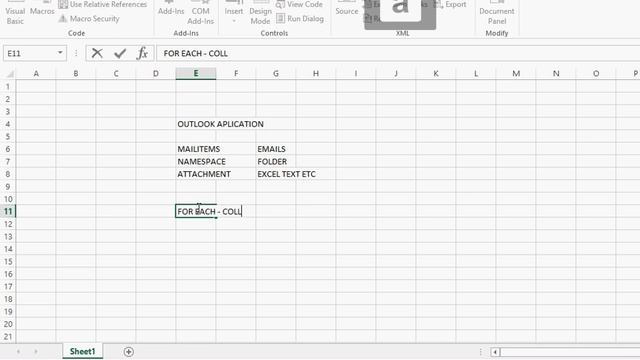Open the Visual Basic editor
This screenshot has height=360, width=640.
[15, 13]
